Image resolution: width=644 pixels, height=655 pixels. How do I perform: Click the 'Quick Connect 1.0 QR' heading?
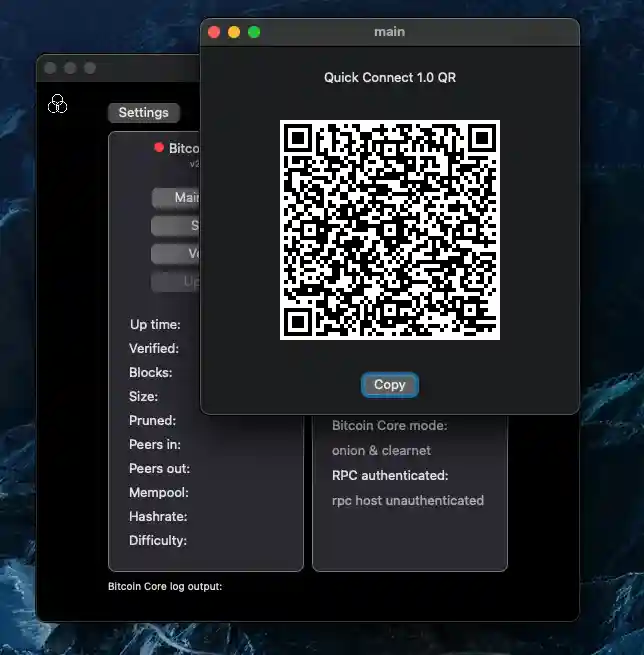tap(390, 78)
